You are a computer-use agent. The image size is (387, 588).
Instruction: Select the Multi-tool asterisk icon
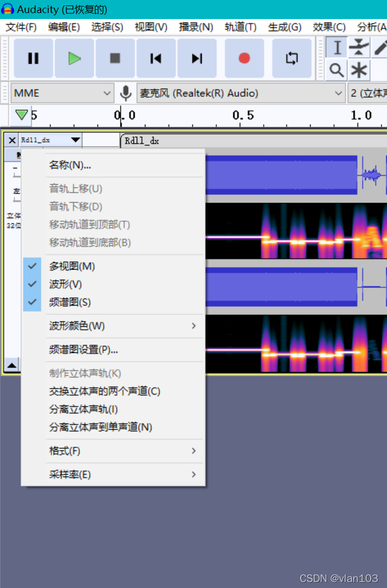click(x=359, y=70)
